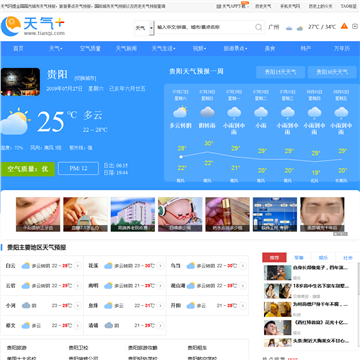360x360 pixels.
Task: Open the 贵阳旅游 link
Action: click(x=17, y=348)
